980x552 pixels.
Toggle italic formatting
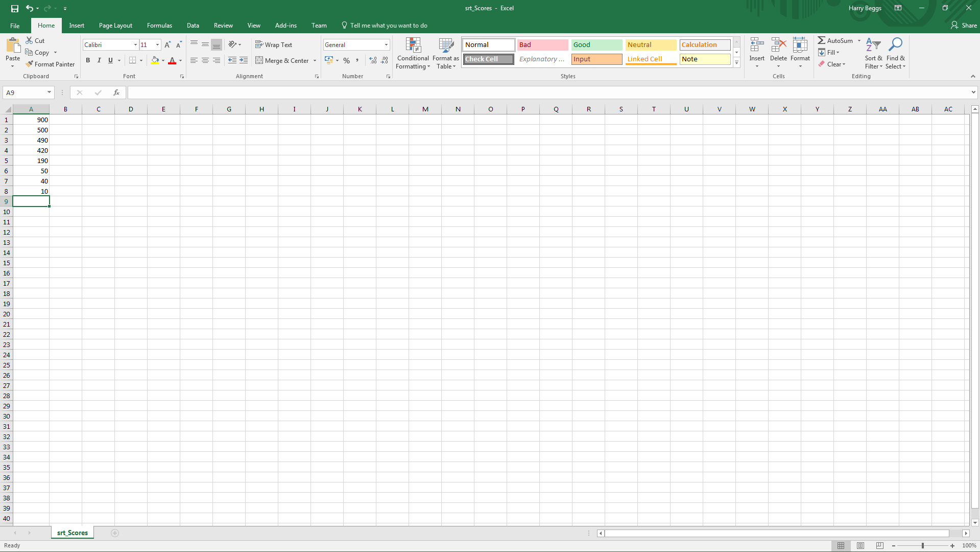pos(99,60)
